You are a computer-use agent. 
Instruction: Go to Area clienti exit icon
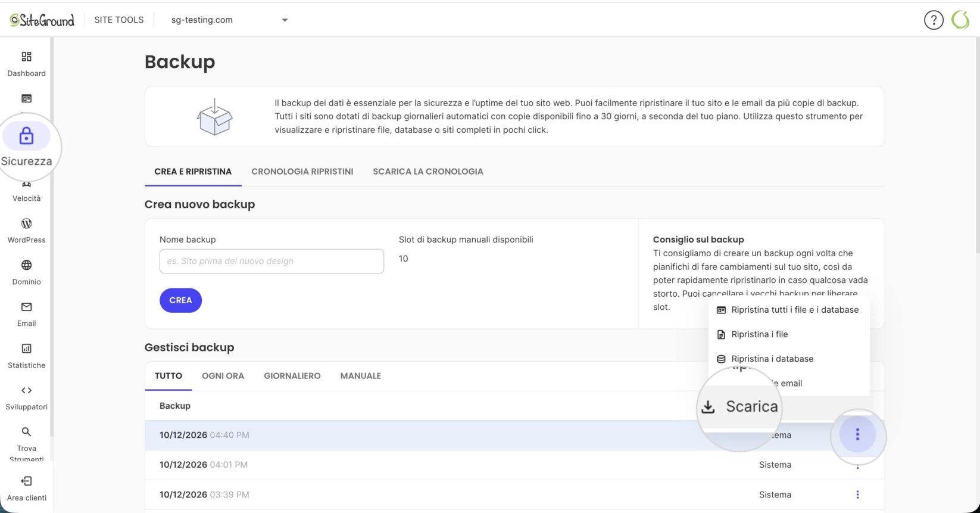[x=26, y=481]
